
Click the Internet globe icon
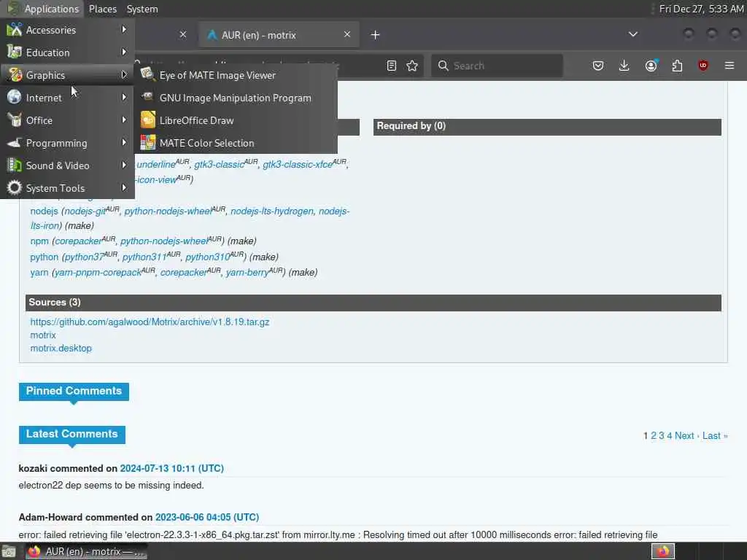(x=15, y=97)
